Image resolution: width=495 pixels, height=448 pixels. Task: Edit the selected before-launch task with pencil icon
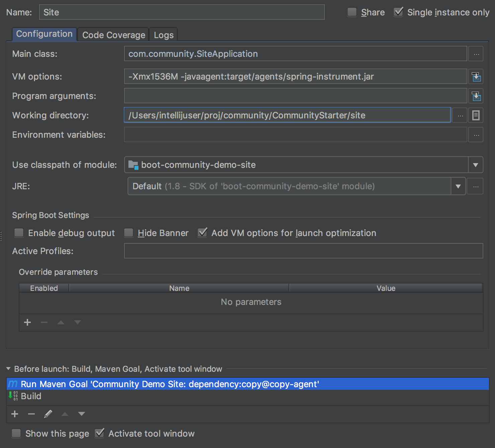pos(48,414)
